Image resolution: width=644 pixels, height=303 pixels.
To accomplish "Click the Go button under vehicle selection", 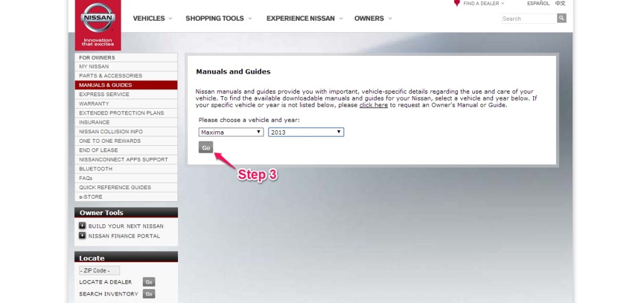I will pyautogui.click(x=206, y=147).
